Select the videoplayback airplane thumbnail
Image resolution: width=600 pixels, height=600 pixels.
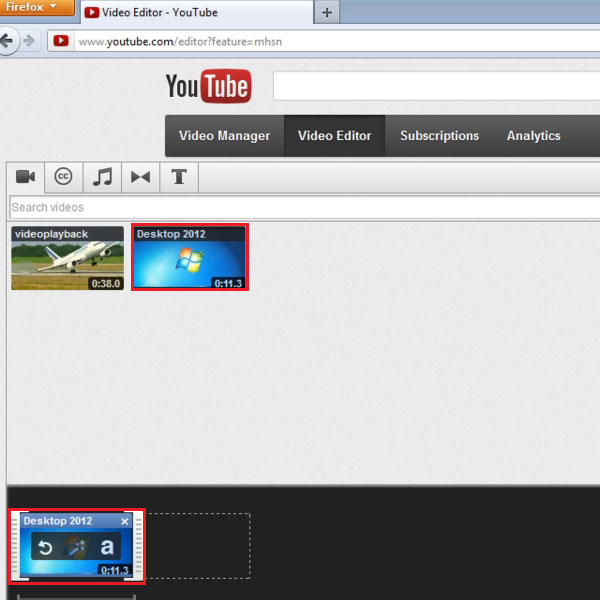click(67, 258)
